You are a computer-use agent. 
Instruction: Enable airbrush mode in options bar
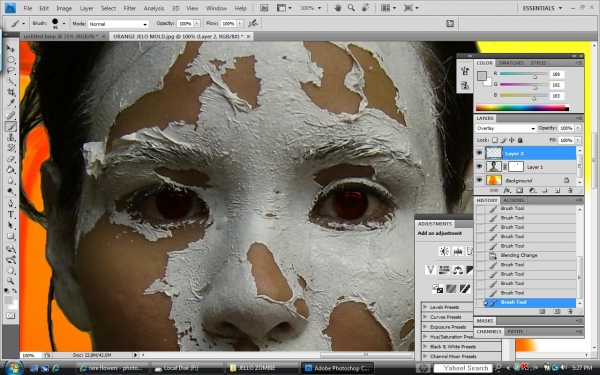(253, 23)
